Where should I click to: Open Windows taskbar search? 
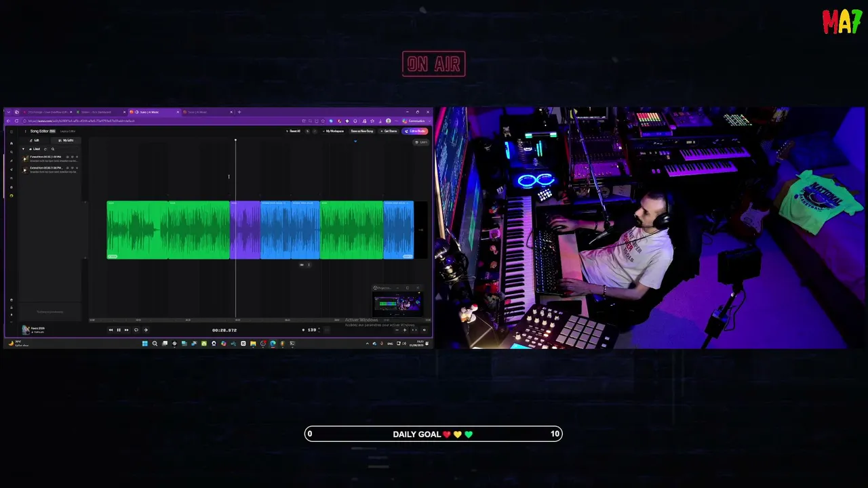point(155,344)
